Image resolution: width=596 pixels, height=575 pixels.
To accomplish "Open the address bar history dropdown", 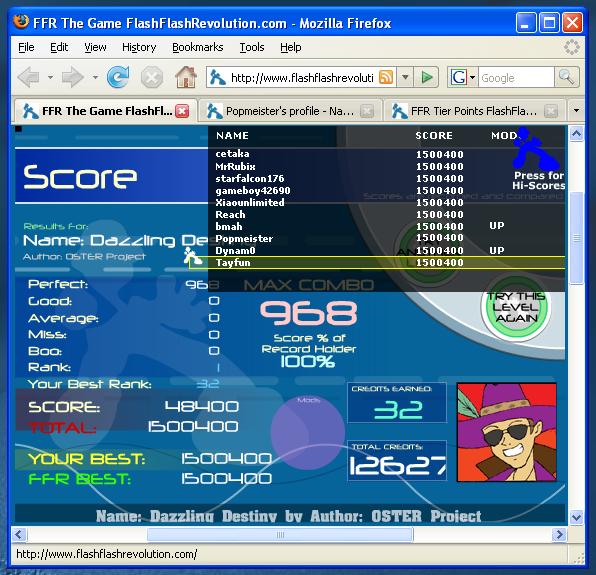I will point(405,78).
